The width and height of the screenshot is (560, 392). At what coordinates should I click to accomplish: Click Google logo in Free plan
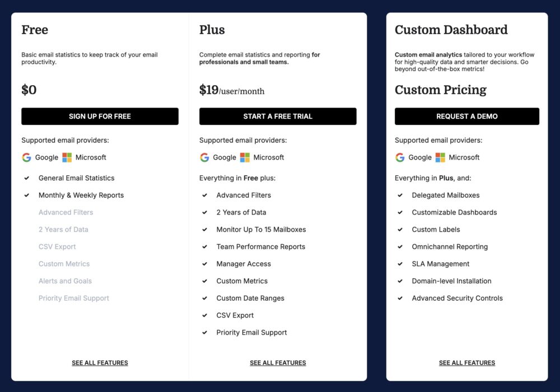tap(26, 157)
